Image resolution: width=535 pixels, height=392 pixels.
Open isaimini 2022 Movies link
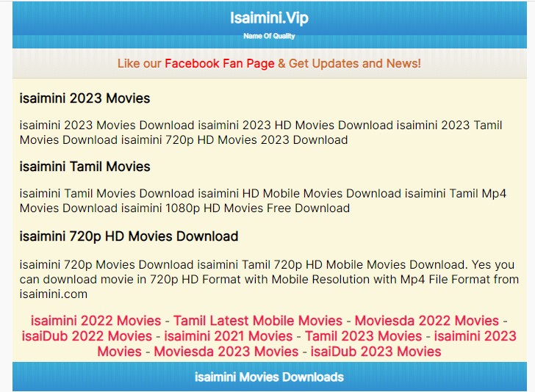pos(96,320)
